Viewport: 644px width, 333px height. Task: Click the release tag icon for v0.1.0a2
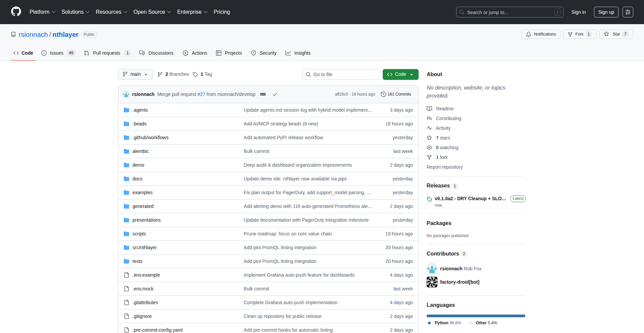point(429,199)
